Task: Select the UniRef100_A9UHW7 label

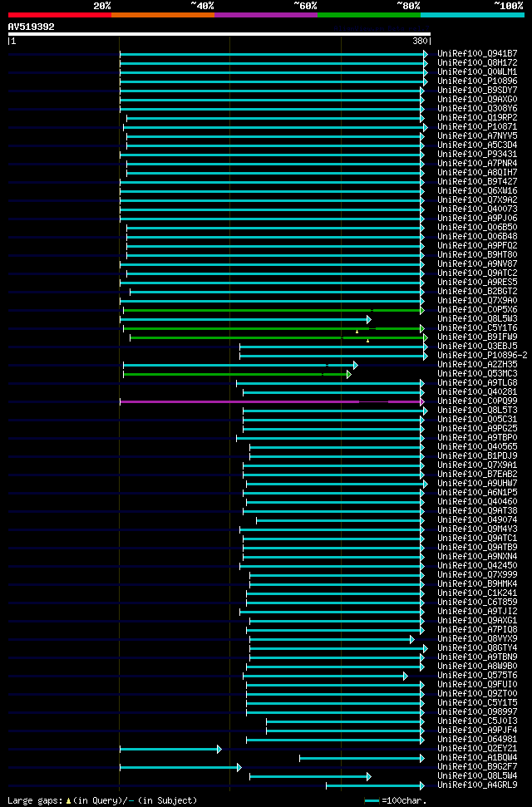Action: (477, 483)
